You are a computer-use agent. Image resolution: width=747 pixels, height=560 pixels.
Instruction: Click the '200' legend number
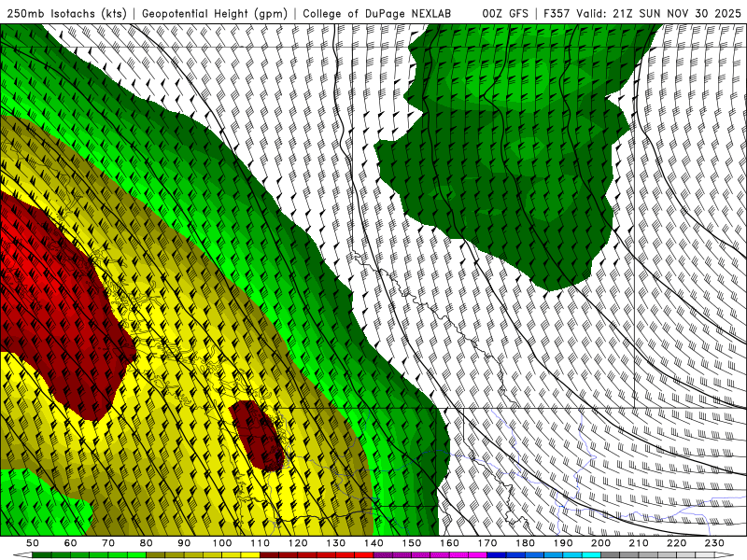(600, 543)
